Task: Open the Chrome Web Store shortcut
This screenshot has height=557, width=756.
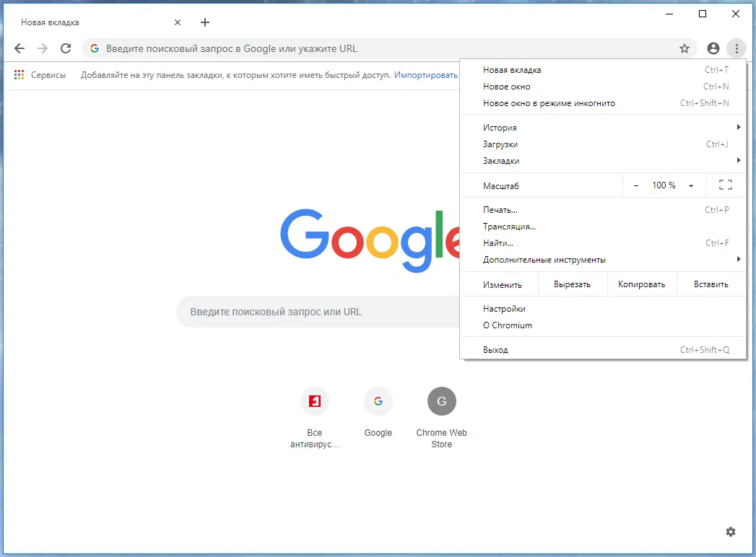Action: point(442,418)
